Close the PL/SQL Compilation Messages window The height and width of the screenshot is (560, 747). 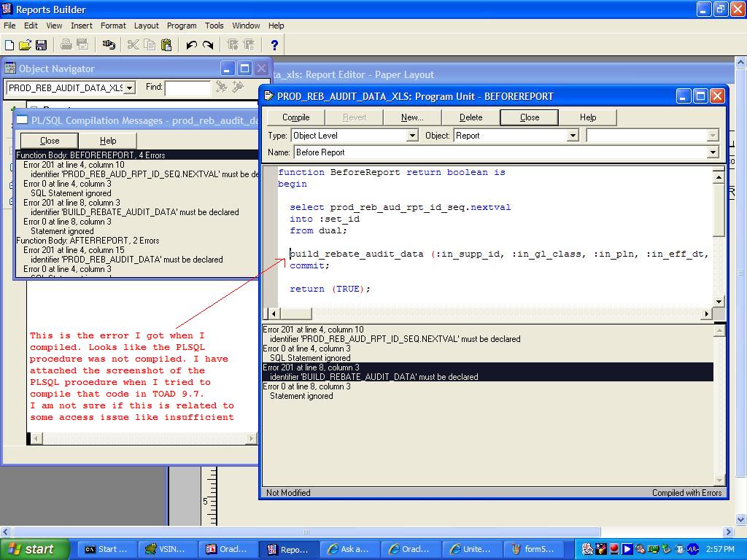pyautogui.click(x=49, y=140)
